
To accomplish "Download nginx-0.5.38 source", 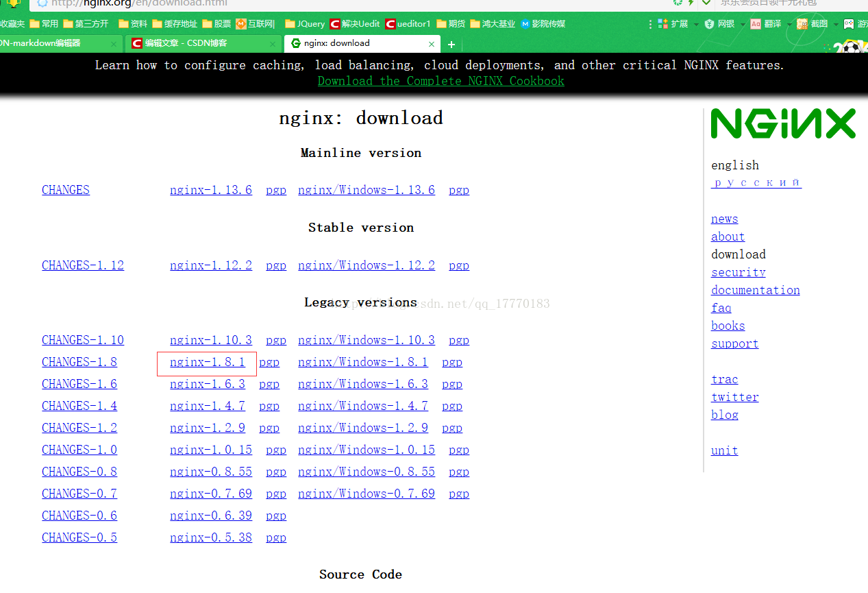I will 211,537.
